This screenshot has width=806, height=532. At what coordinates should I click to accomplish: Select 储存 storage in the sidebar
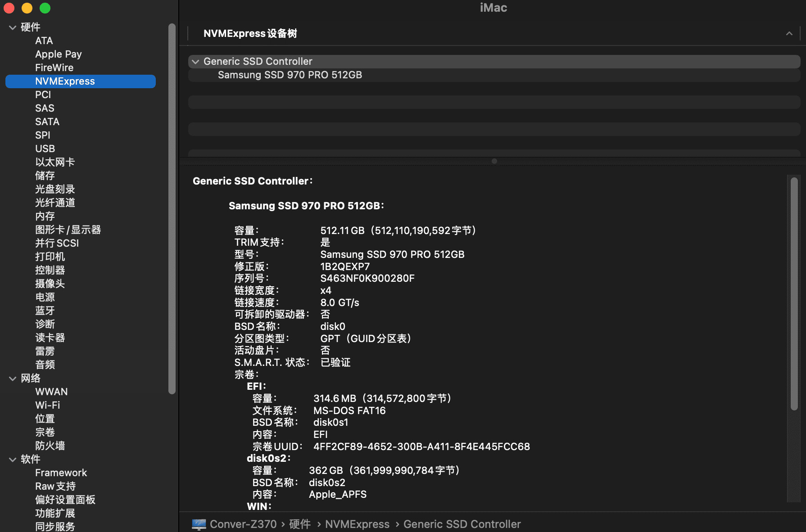click(x=45, y=176)
